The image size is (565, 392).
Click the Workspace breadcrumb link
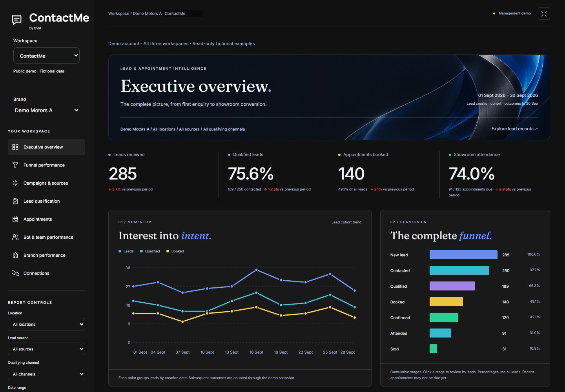[x=118, y=14]
